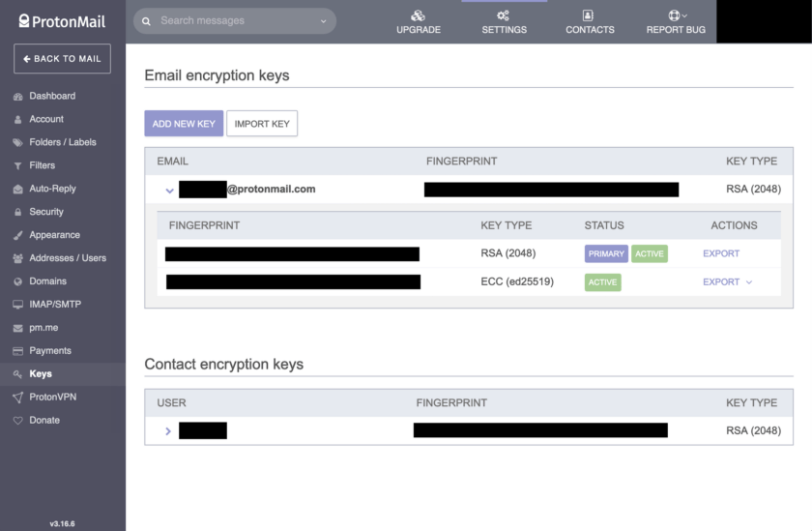812x531 pixels.
Task: Open the Domains settings
Action: (x=47, y=281)
